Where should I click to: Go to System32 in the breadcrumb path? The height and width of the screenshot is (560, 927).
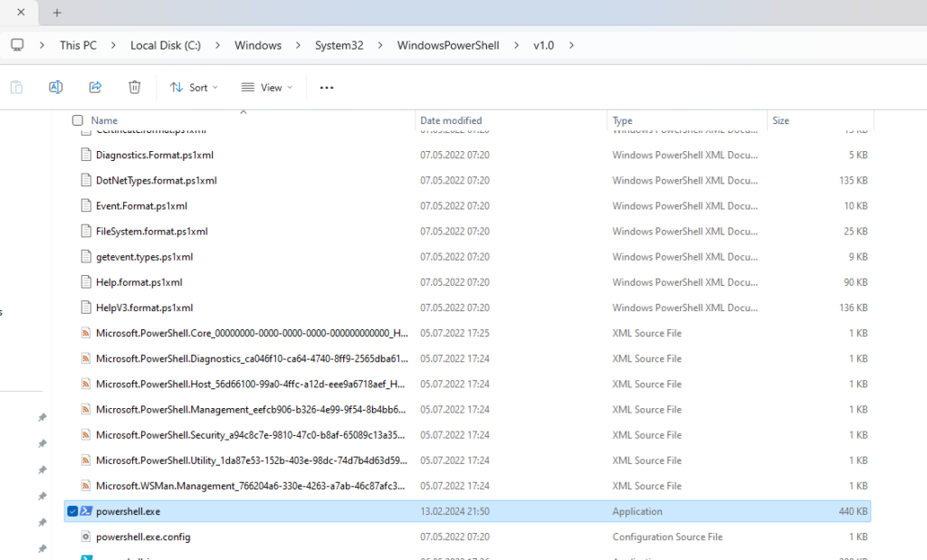pyautogui.click(x=339, y=45)
